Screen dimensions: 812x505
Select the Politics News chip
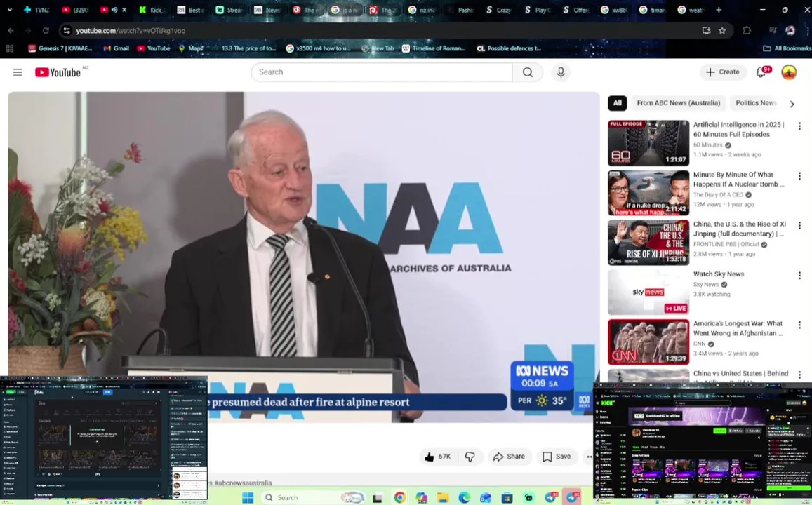click(x=756, y=103)
